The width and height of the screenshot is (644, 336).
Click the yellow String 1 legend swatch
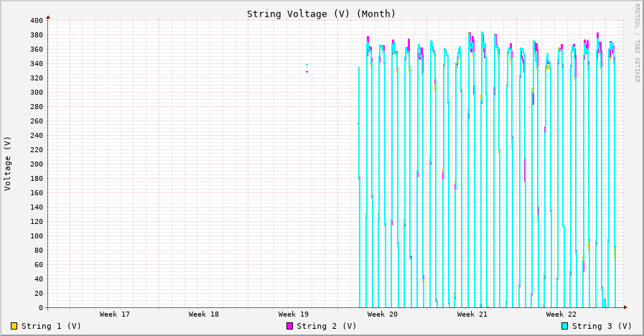pos(14,326)
